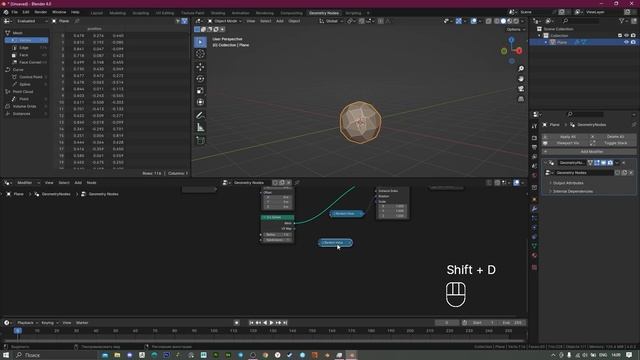Select the Cursor tool in viewport toolbar

click(x=200, y=54)
